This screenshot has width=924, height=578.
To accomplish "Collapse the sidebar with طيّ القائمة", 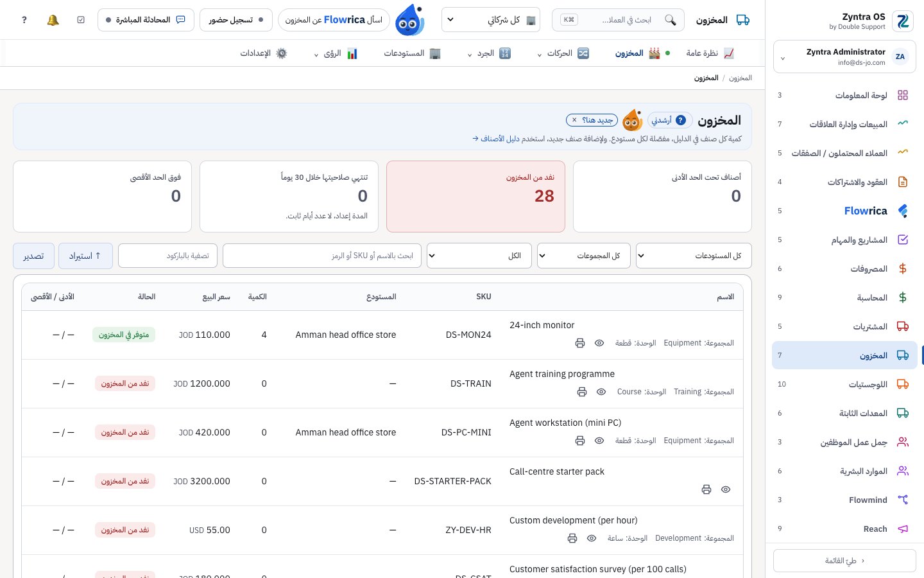I will pos(844,561).
